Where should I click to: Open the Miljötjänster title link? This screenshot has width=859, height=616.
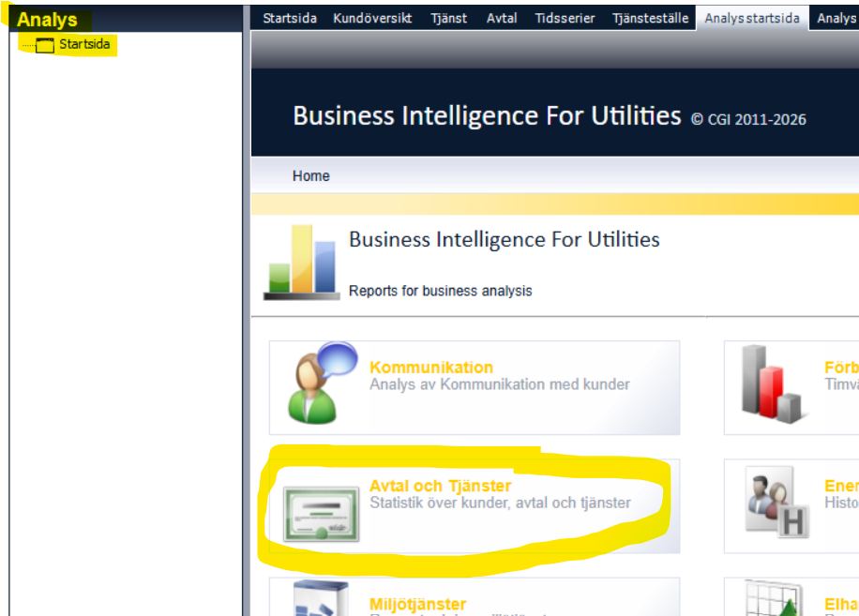417,604
